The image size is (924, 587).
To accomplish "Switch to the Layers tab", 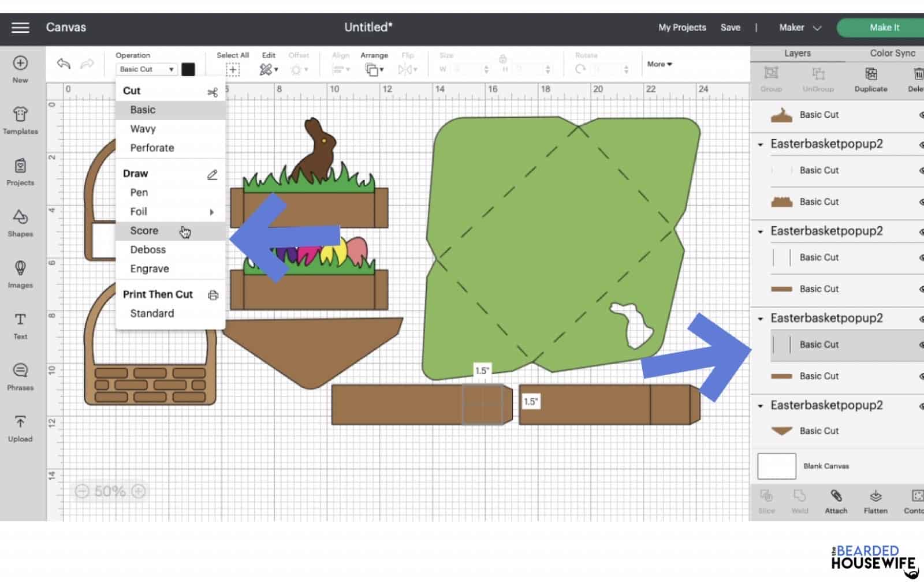I will [x=797, y=53].
